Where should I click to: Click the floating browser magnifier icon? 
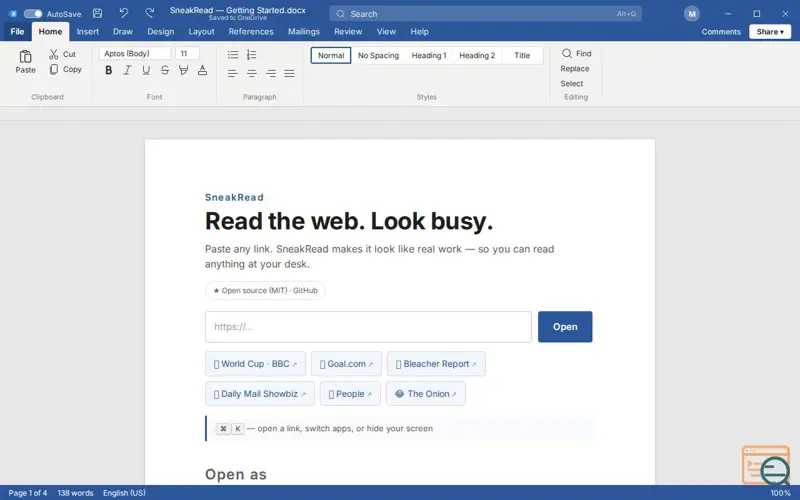(767, 465)
